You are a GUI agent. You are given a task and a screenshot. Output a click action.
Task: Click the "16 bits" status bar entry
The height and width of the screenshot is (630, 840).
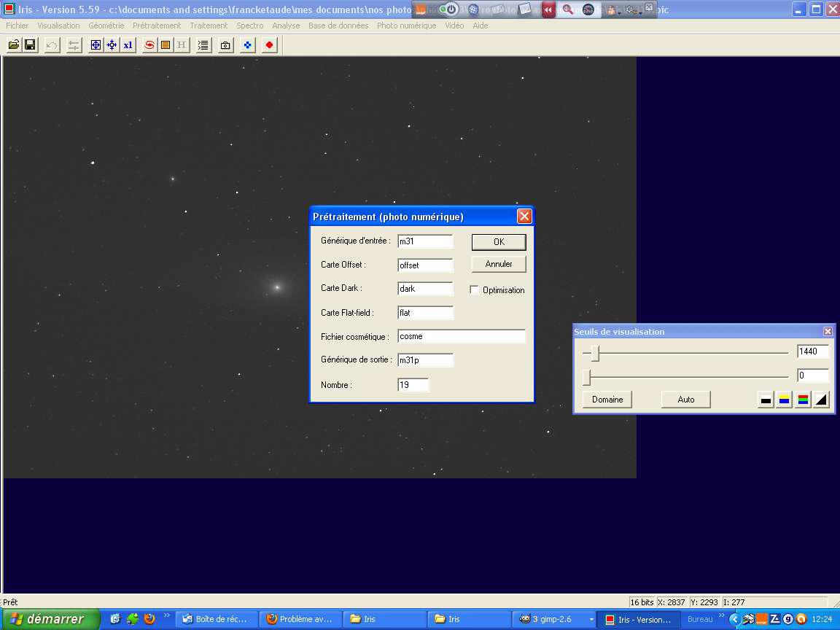641,602
